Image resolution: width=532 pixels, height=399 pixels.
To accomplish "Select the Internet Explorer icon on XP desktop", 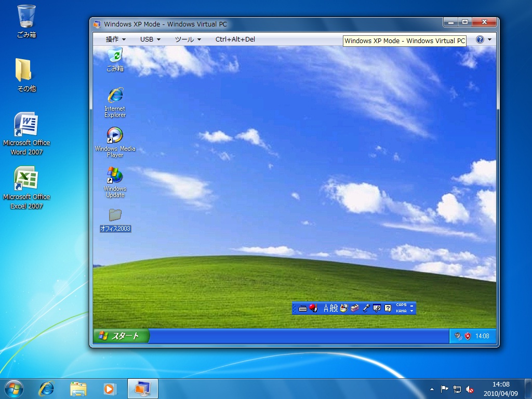I will pyautogui.click(x=115, y=102).
